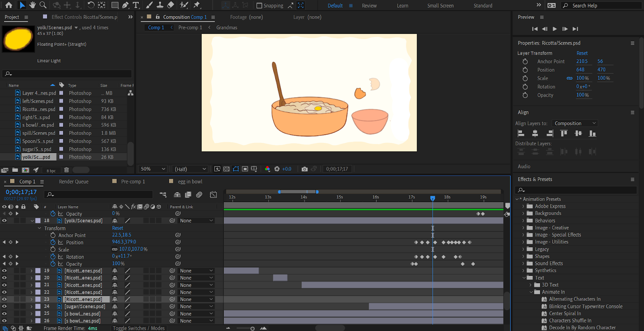Image resolution: width=644 pixels, height=331 pixels.
Task: Open the egg in bowl timeline tab
Action: [190, 182]
